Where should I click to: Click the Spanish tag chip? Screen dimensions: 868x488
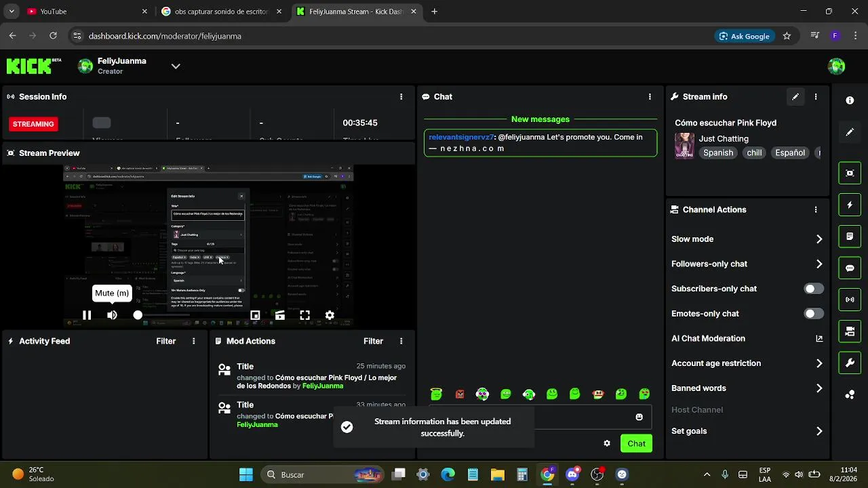click(718, 153)
